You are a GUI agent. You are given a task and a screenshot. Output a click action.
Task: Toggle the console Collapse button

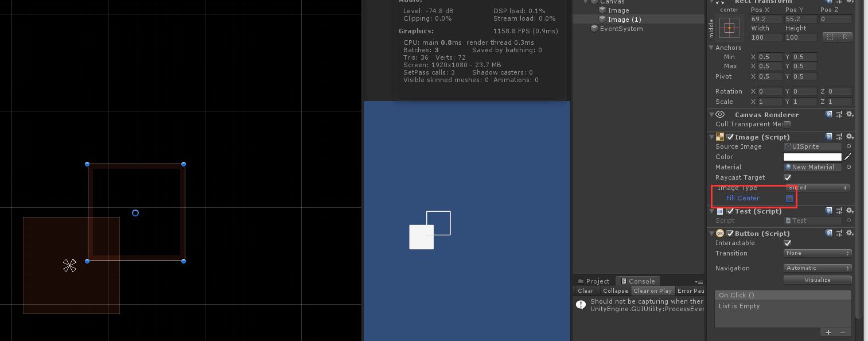tap(616, 291)
